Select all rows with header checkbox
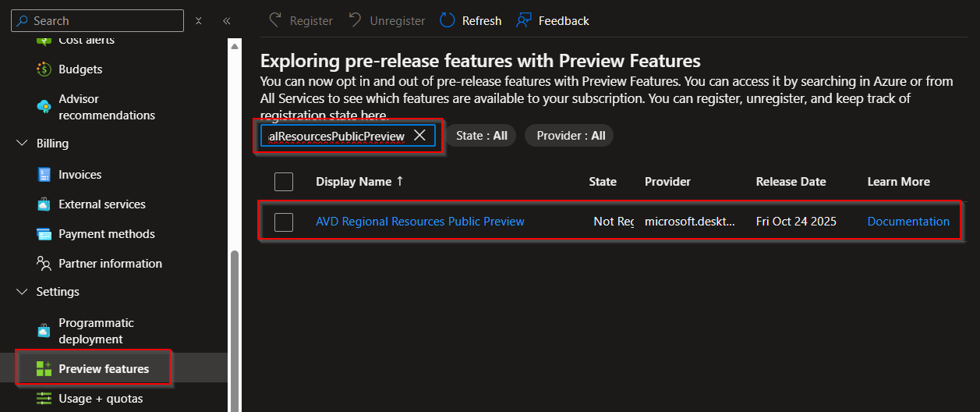Viewport: 980px width, 412px height. 284,182
